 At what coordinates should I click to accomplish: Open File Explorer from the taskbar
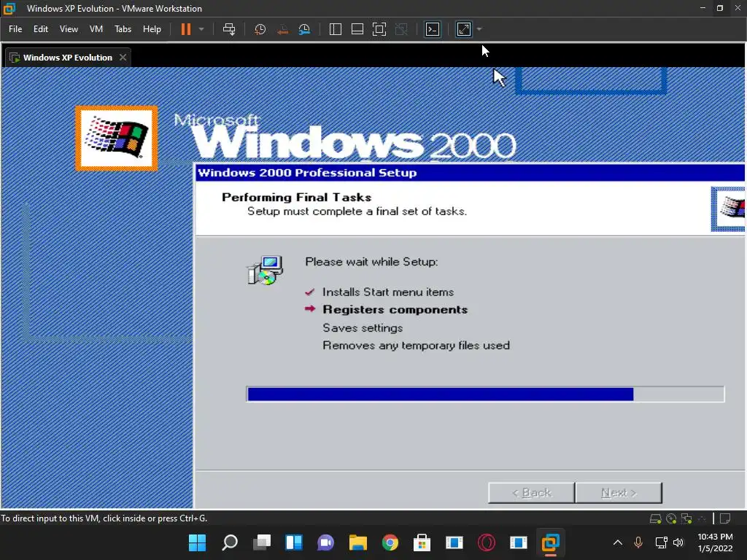tap(357, 542)
